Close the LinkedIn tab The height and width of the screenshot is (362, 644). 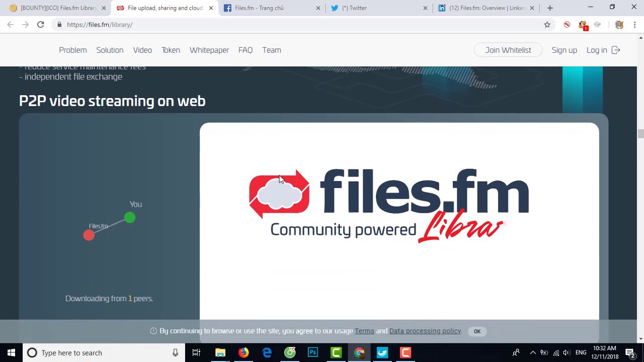[532, 8]
